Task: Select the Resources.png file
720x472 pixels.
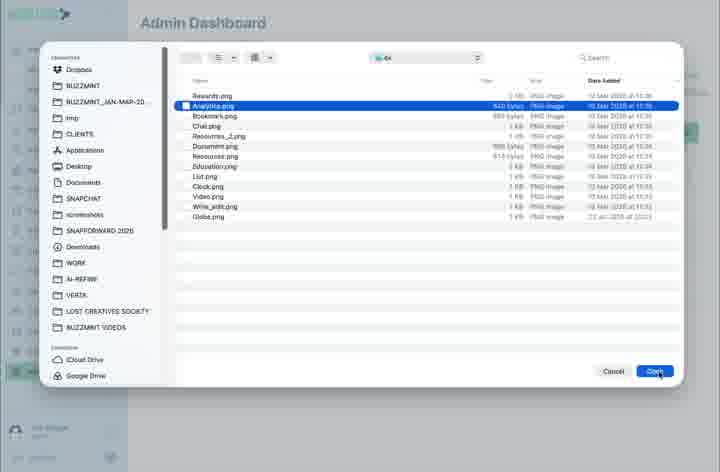Action: [x=427, y=157]
